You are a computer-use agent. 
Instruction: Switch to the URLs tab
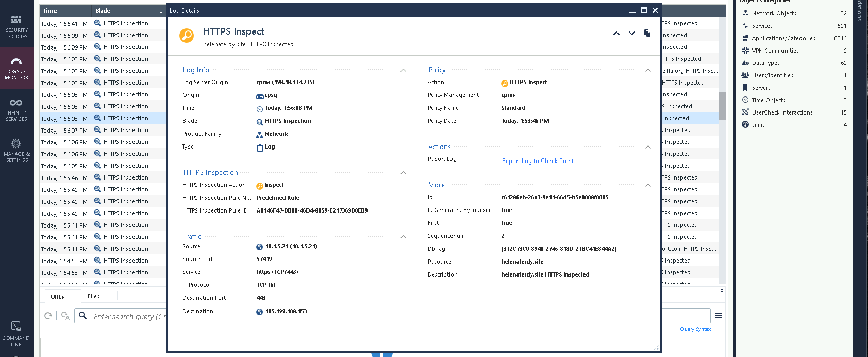pos(57,297)
